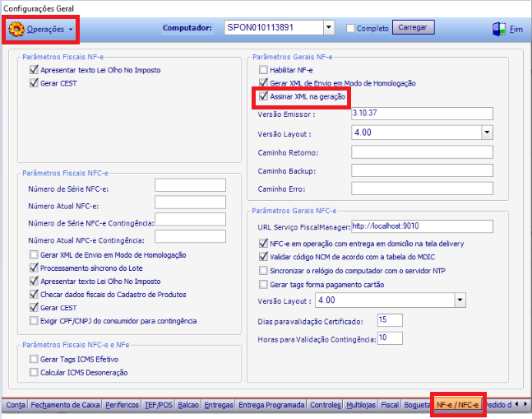The height and width of the screenshot is (419, 532).
Task: Select the Entregas tab
Action: [219, 405]
